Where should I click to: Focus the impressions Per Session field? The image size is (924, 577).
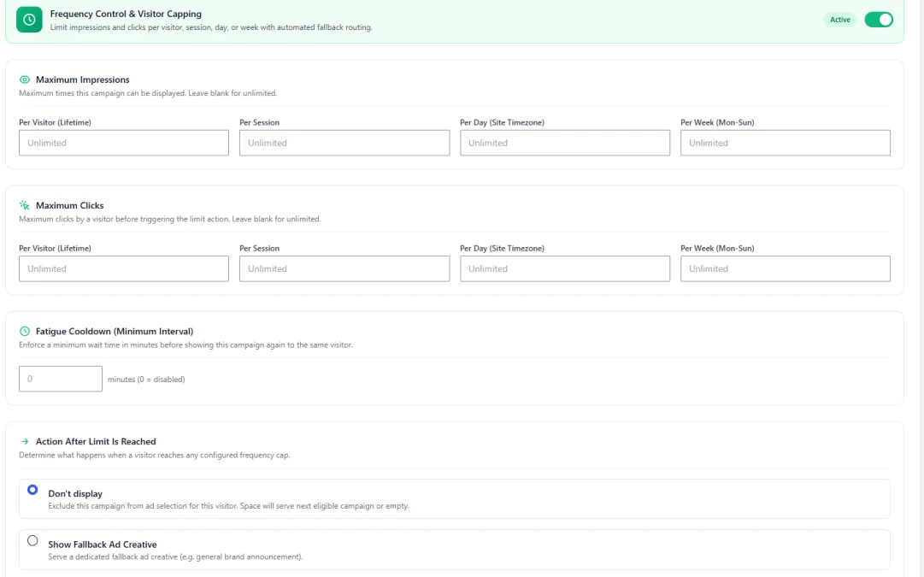point(344,143)
